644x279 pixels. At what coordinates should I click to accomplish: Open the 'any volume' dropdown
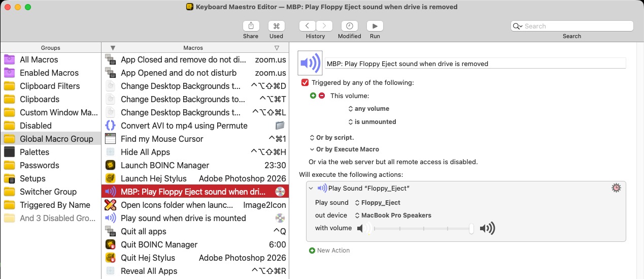369,109
